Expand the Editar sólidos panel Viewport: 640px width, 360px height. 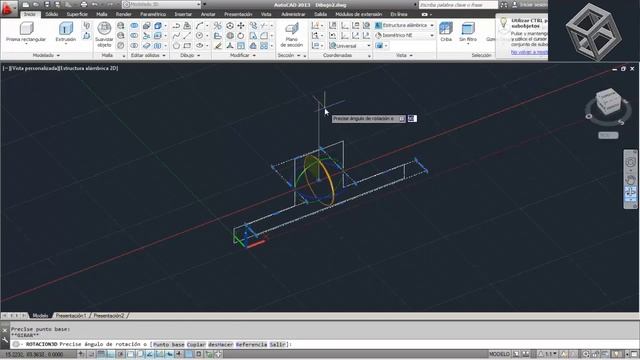(x=148, y=55)
